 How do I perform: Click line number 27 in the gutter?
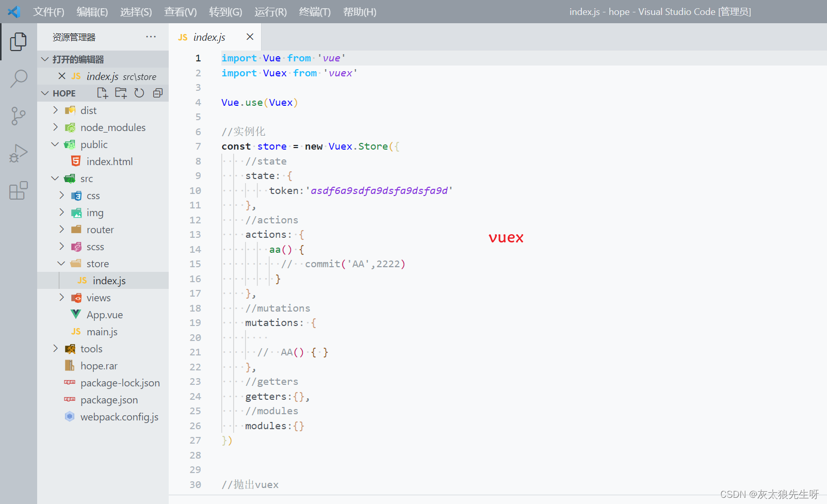click(x=195, y=440)
